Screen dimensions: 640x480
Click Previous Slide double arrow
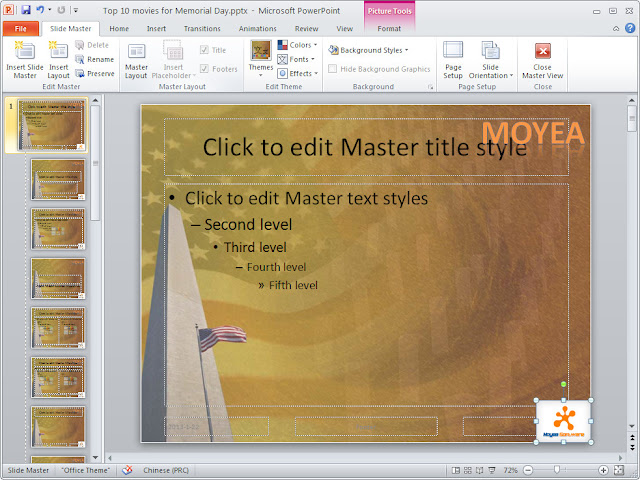632,438
